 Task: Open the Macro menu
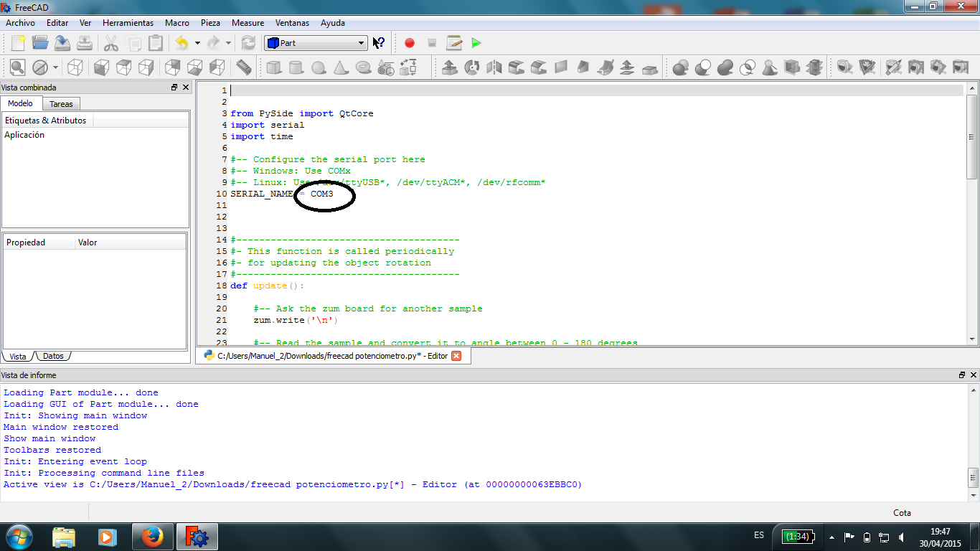(177, 23)
